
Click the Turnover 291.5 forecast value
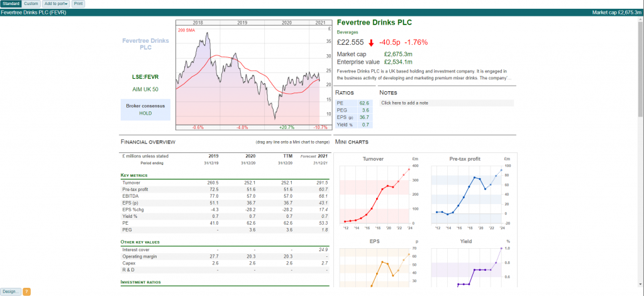[323, 183]
